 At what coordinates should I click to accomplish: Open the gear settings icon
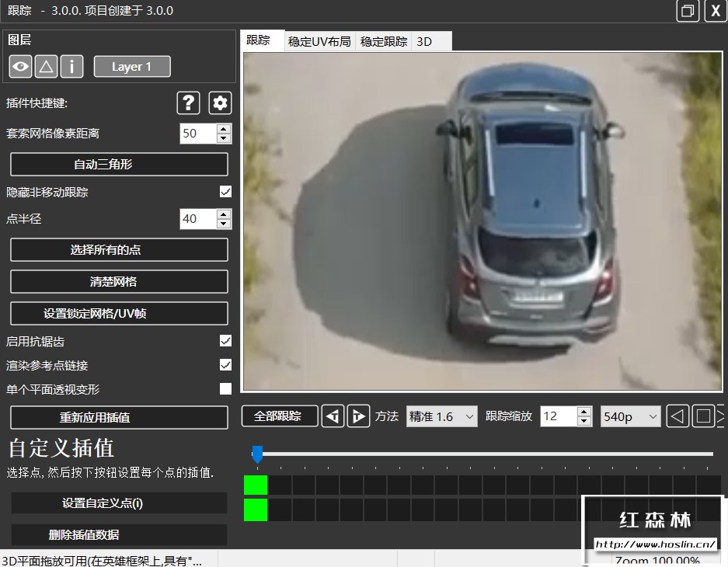(x=220, y=103)
